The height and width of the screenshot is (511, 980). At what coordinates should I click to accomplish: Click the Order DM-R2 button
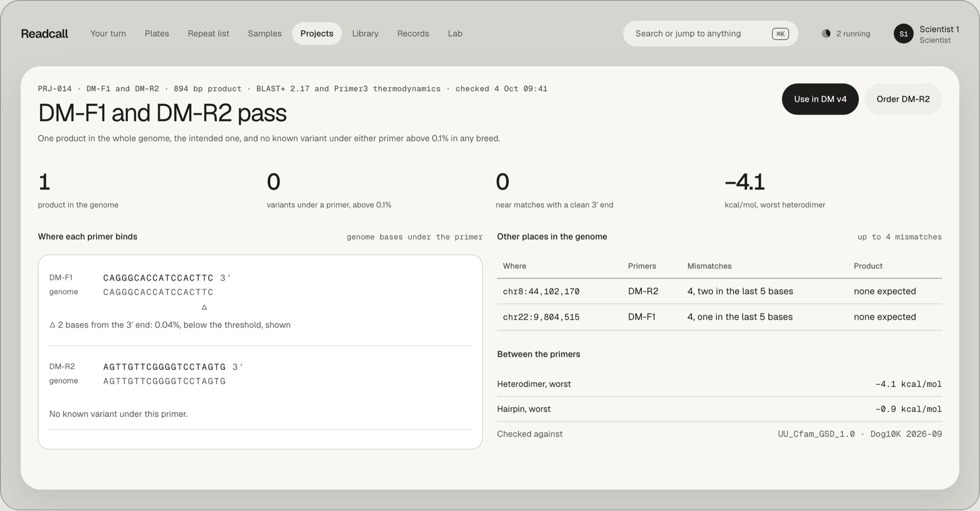903,99
